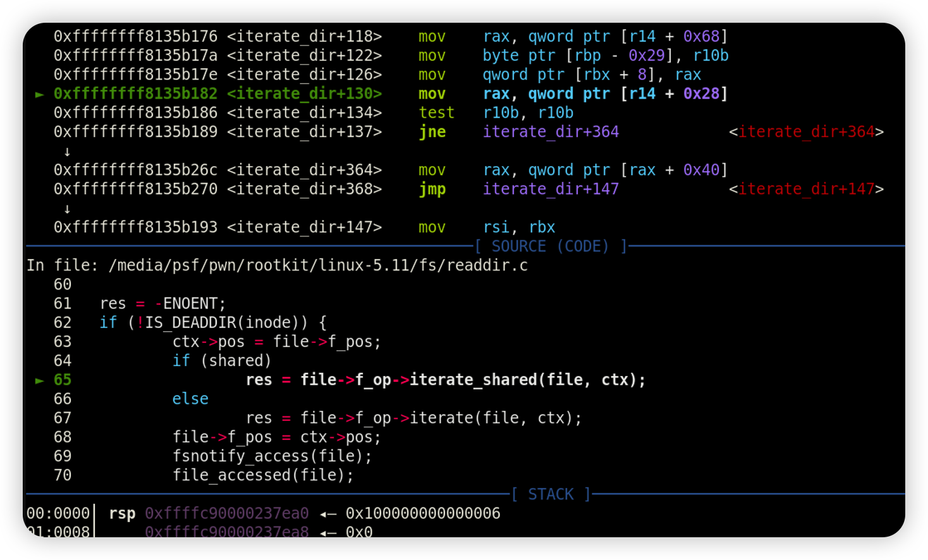Click the <iterate_dir+368> symbol label
Screen dimensions: 928x560
[304, 189]
